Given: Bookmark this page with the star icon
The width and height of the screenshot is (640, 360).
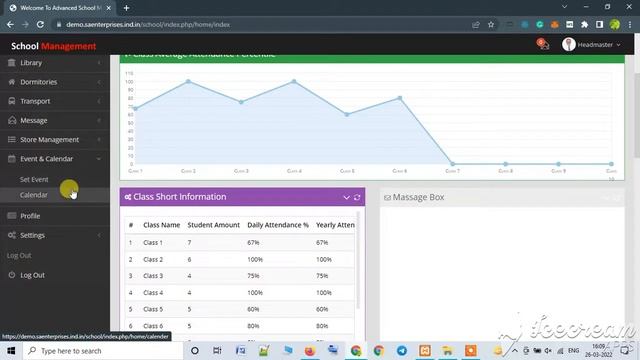Looking at the screenshot, I should 491,25.
